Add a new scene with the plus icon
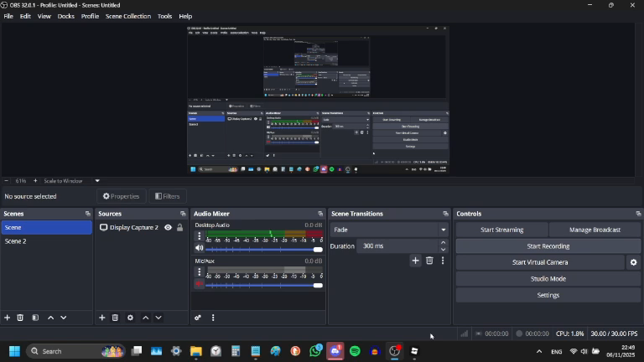The height and width of the screenshot is (362, 644). (7, 318)
